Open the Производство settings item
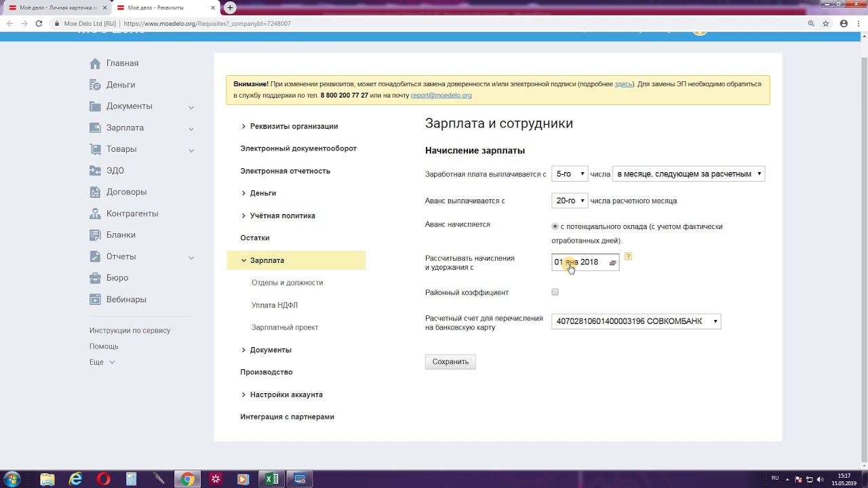 pyautogui.click(x=267, y=372)
